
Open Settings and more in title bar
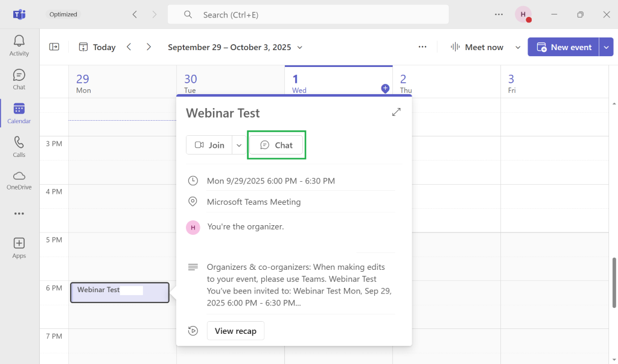(x=499, y=14)
